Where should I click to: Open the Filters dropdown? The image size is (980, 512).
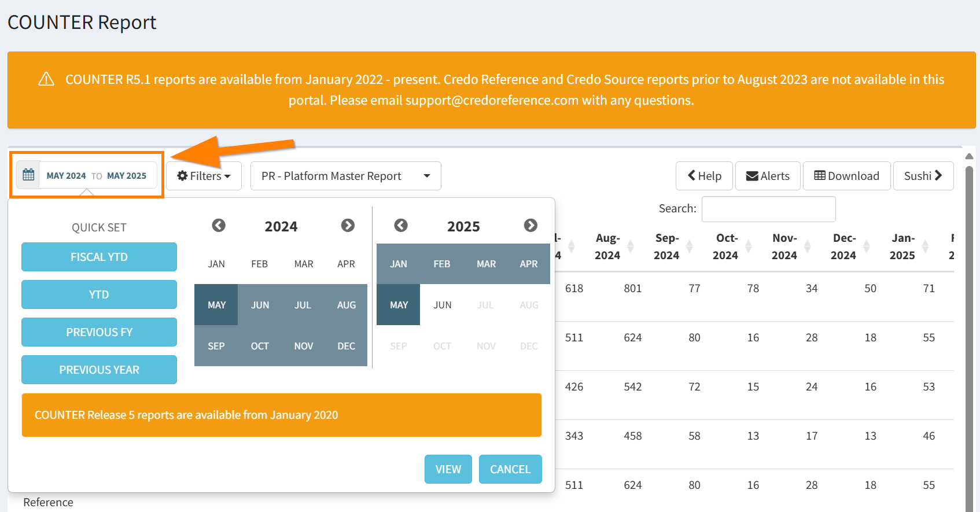(x=204, y=176)
